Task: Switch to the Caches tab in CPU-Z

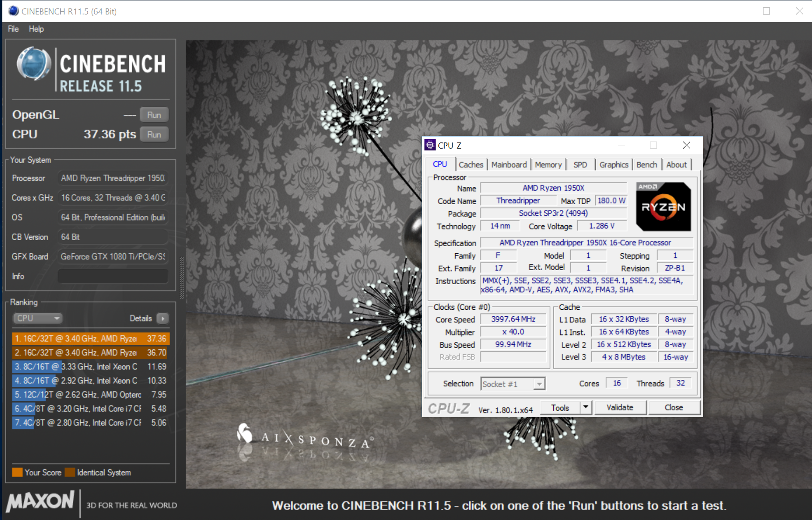Action: click(471, 164)
